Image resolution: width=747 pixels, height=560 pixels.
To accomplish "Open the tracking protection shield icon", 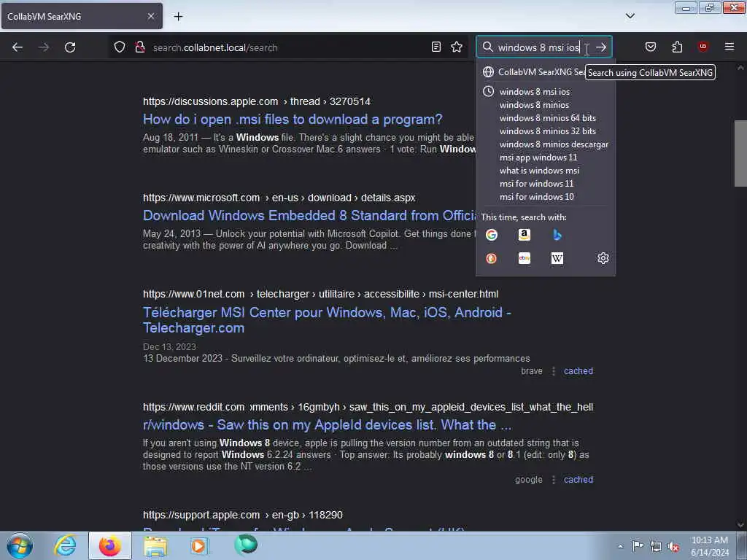I will tap(120, 47).
